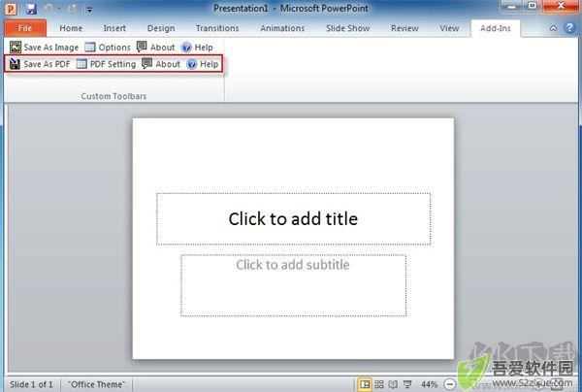Open the File tab

point(25,28)
